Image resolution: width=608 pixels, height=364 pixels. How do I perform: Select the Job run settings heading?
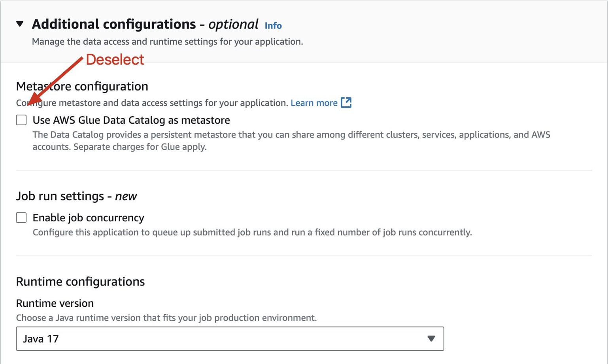pos(76,196)
